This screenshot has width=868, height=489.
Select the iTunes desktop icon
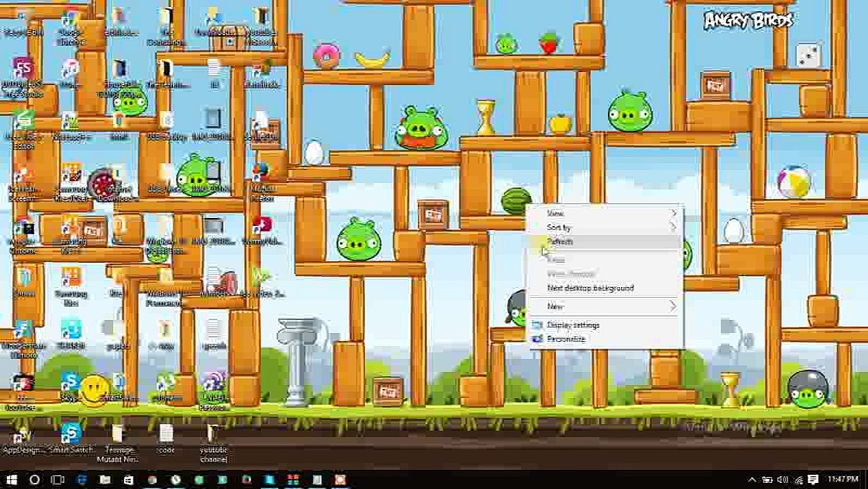click(x=71, y=73)
